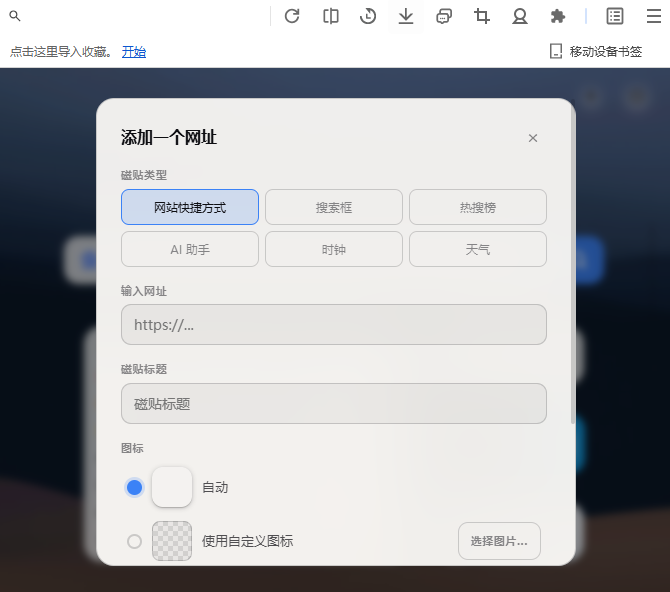Open the extensions puzzle icon
This screenshot has width=670, height=592.
pyautogui.click(x=558, y=16)
